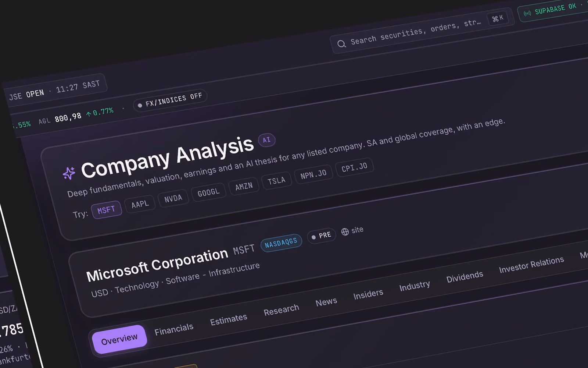This screenshot has height=368, width=588.
Task: Click the AI badge next to the title
Action: coord(267,140)
